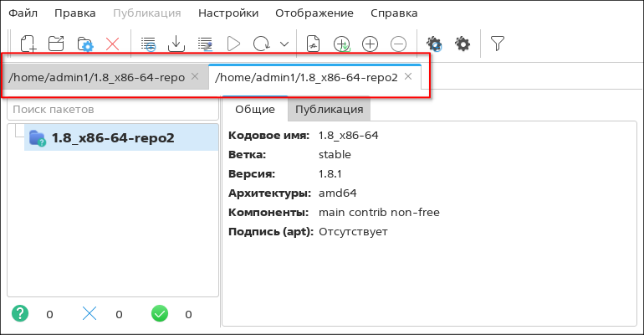Switch to the Публикация tab
The image size is (644, 335).
click(329, 109)
